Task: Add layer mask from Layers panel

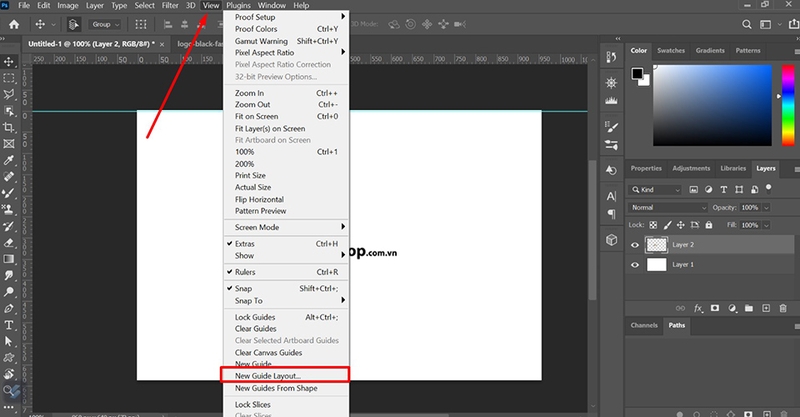Action: (x=715, y=308)
